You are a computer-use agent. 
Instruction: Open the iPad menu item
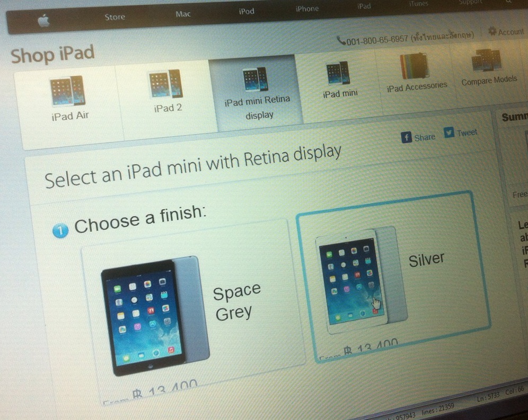364,6
